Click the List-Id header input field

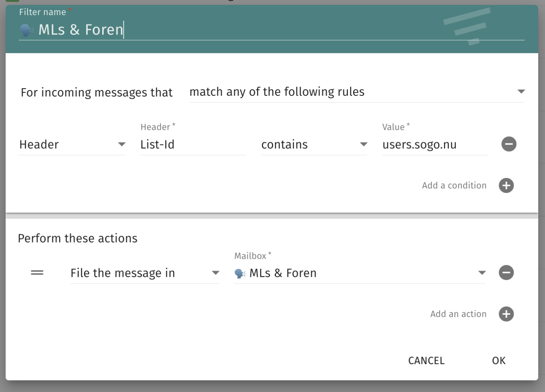(x=193, y=145)
